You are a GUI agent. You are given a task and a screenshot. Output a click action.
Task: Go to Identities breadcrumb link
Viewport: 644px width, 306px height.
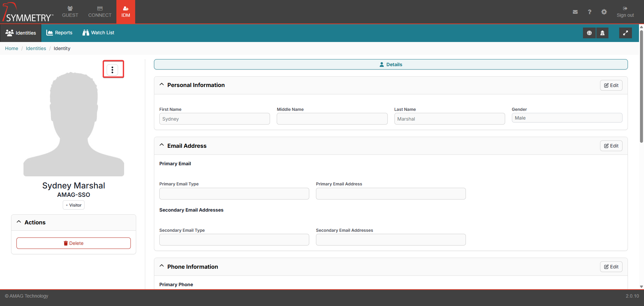pos(36,48)
